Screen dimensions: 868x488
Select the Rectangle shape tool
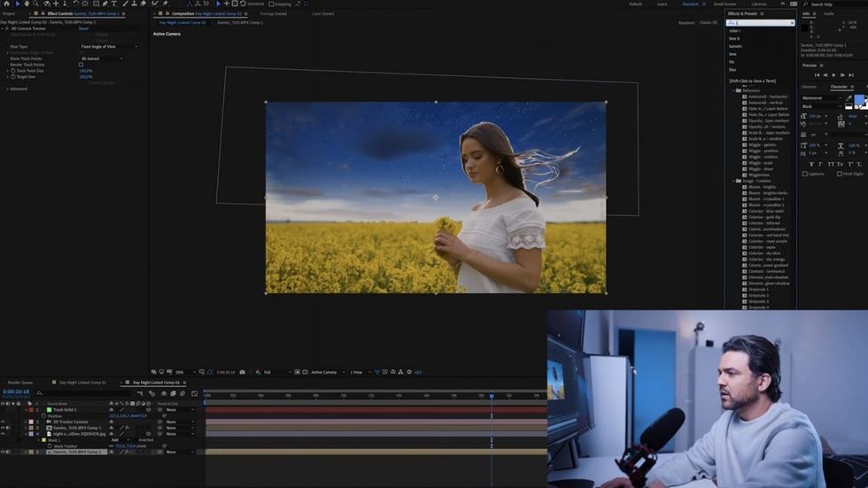coord(96,4)
